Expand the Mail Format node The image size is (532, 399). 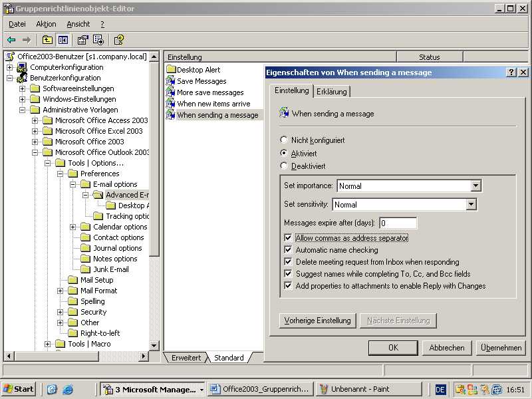[61, 291]
